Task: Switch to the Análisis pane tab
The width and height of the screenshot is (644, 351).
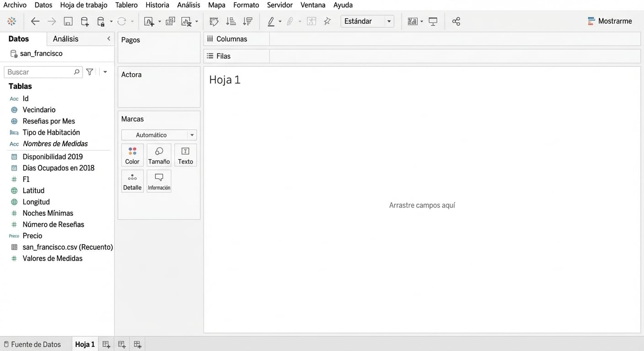Action: [65, 39]
